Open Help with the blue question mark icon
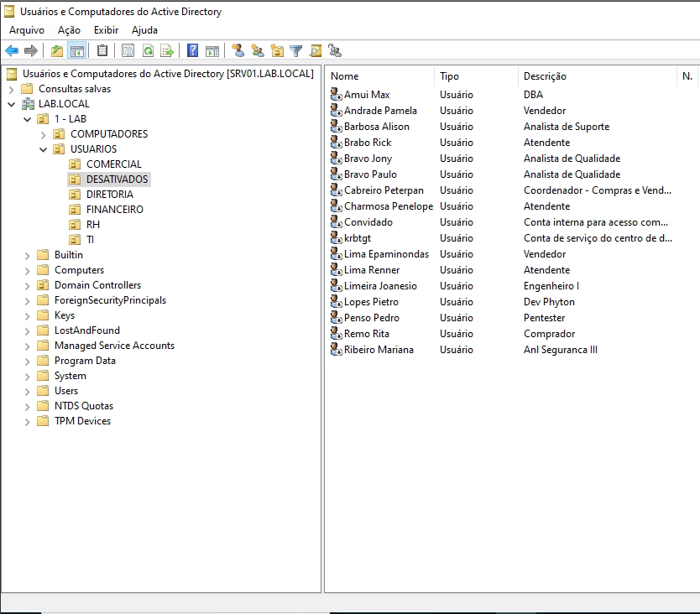This screenshot has height=614, width=700. pyautogui.click(x=192, y=51)
